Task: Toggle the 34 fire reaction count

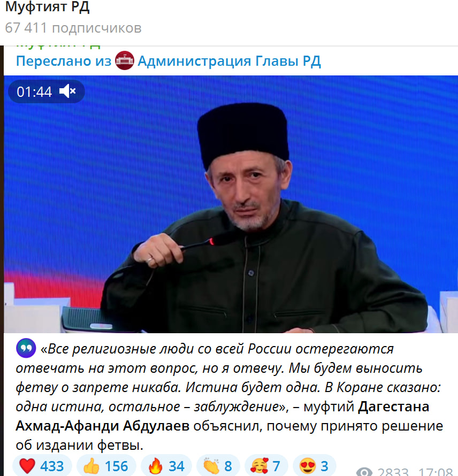Action: pyautogui.click(x=177, y=466)
